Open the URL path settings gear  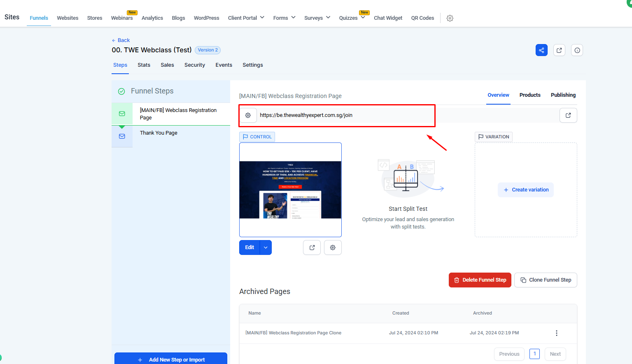(x=248, y=115)
